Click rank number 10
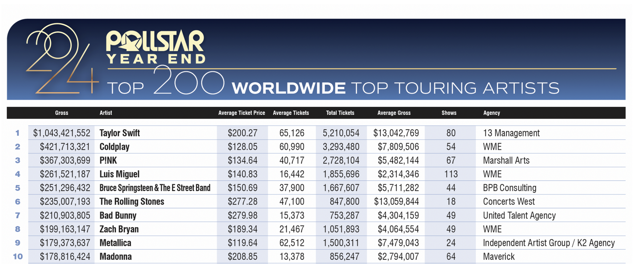This screenshot has height=273, width=644. coord(18,256)
